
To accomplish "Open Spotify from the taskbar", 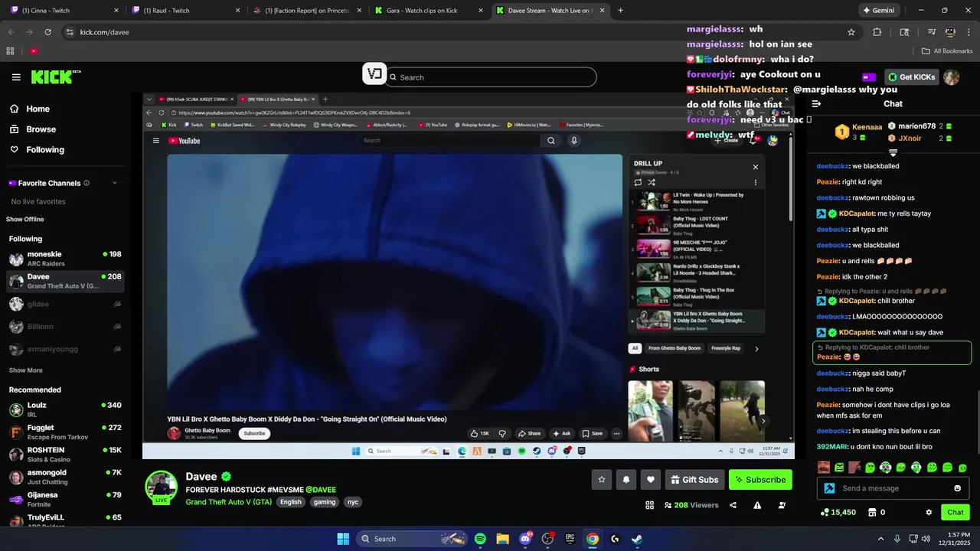I will point(480,539).
